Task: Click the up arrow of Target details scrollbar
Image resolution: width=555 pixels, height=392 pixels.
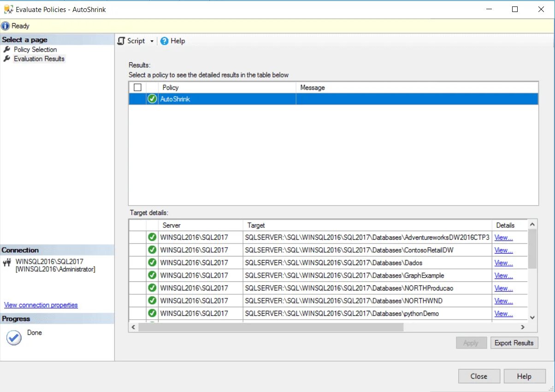Action: tap(532, 225)
